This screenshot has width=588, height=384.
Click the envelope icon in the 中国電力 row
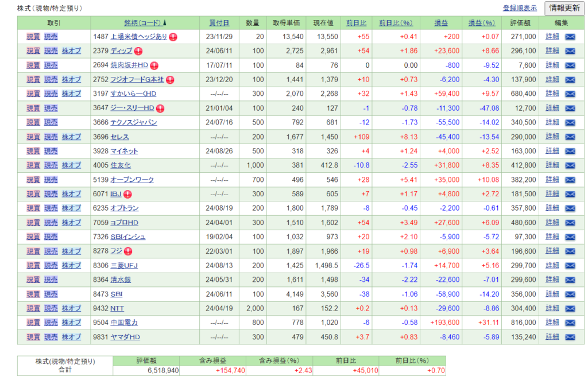pos(570,323)
